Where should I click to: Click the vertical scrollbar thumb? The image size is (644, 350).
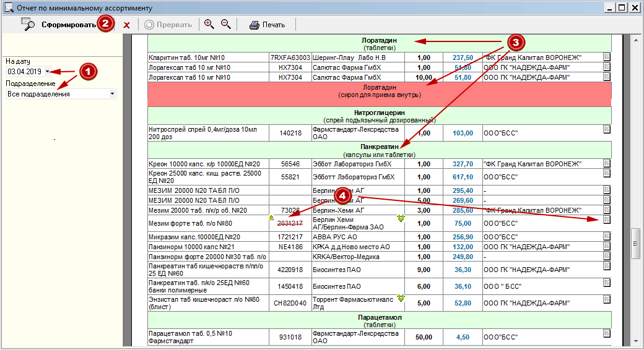click(x=636, y=243)
